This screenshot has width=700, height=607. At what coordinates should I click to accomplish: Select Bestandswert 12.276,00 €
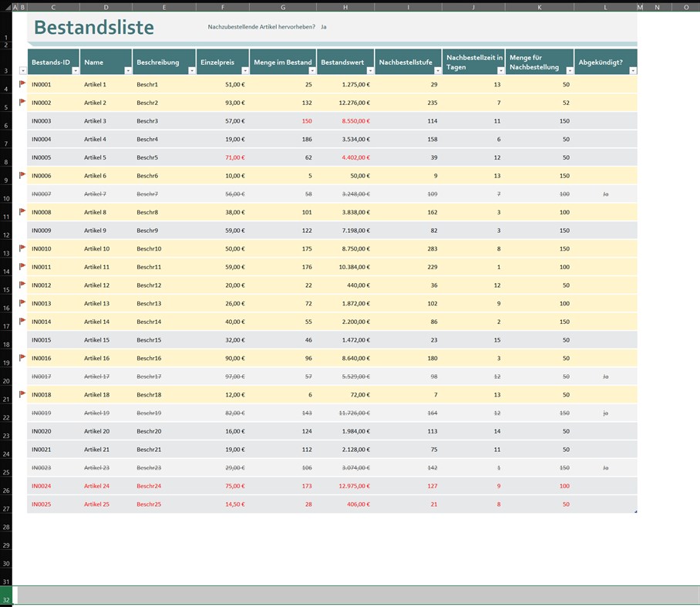345,103
